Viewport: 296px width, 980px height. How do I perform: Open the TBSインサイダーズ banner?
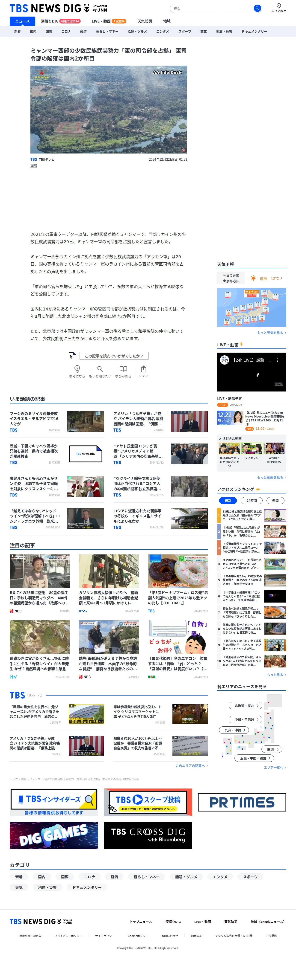54,802
